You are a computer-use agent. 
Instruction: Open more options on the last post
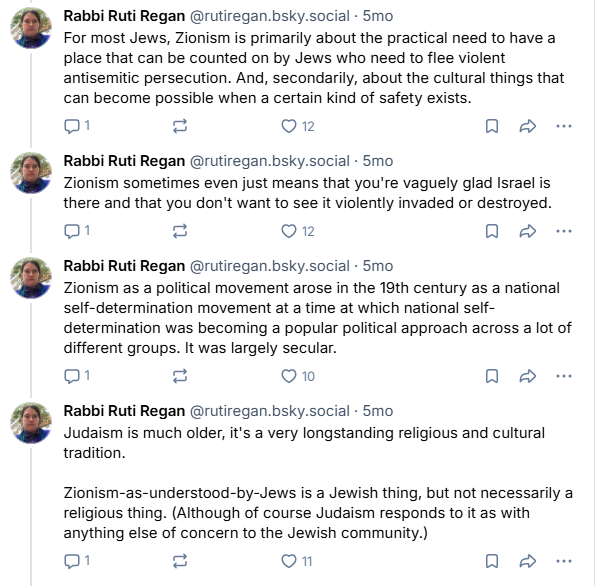[564, 561]
